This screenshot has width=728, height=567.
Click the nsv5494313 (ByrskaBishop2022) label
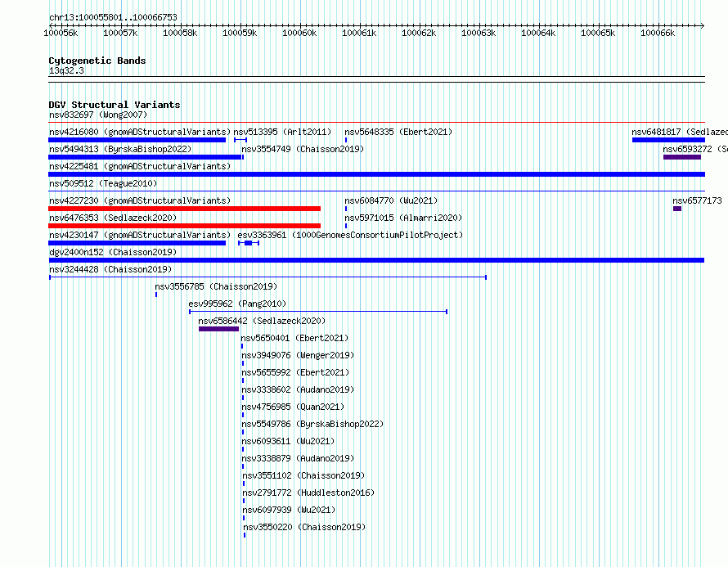[120, 149]
